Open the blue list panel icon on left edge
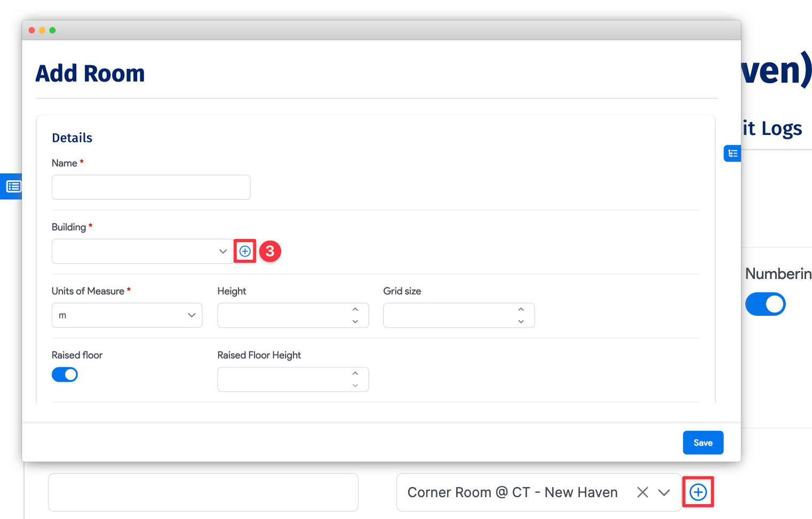This screenshot has width=812, height=519. point(13,186)
